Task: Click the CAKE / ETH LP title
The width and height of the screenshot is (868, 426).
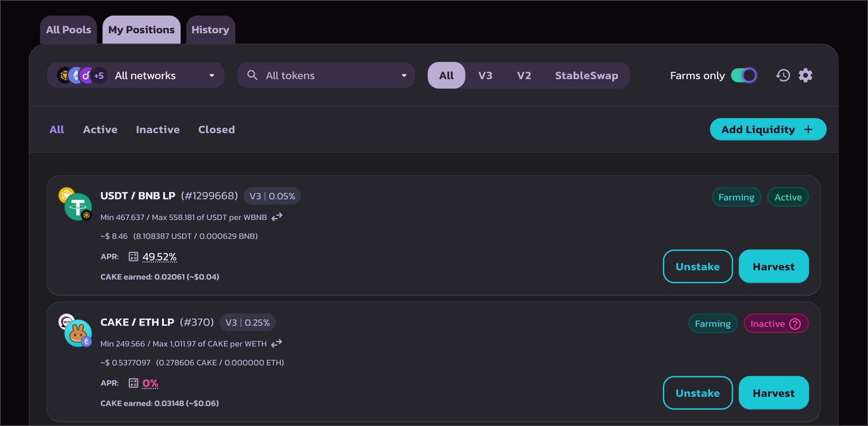Action: [x=137, y=323]
